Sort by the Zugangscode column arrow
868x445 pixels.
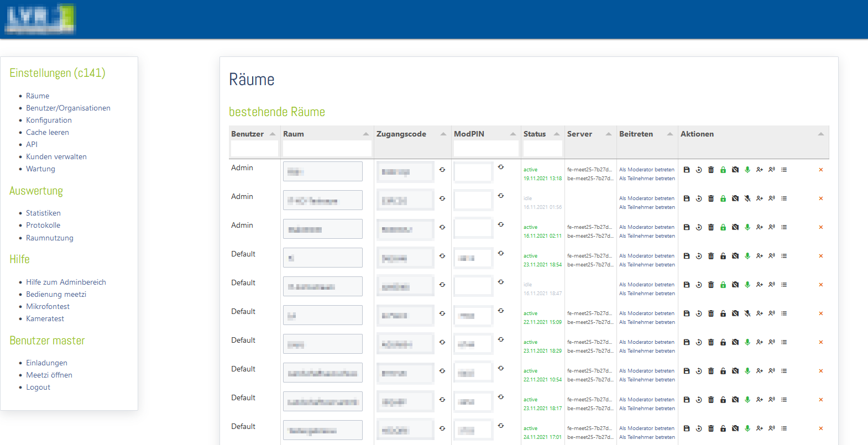point(443,134)
